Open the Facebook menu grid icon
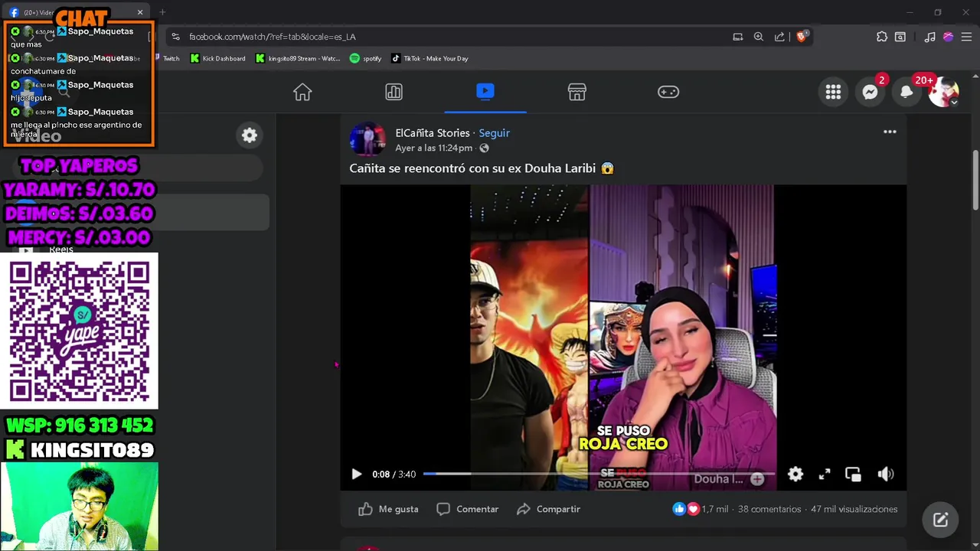This screenshot has width=980, height=551. pyautogui.click(x=833, y=92)
